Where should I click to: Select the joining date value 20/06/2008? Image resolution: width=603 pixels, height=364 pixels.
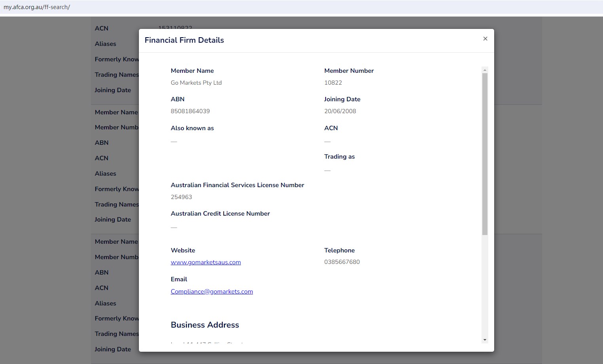pyautogui.click(x=340, y=111)
